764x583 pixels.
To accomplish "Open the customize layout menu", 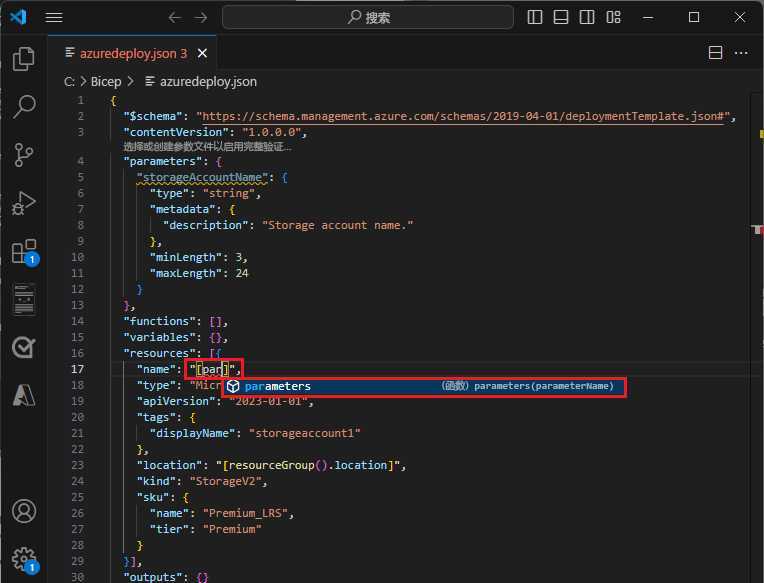I will point(613,18).
